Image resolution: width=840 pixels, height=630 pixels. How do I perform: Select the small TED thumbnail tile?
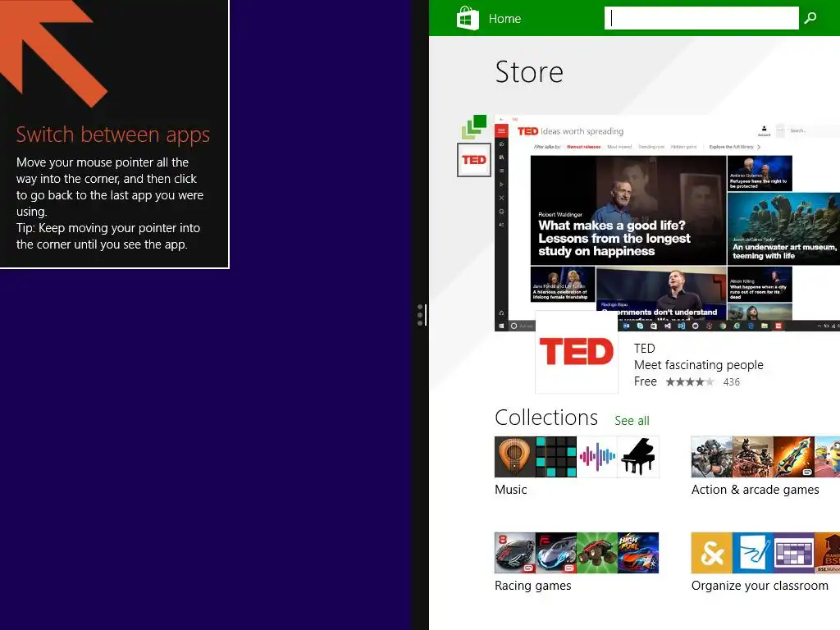[x=474, y=160]
